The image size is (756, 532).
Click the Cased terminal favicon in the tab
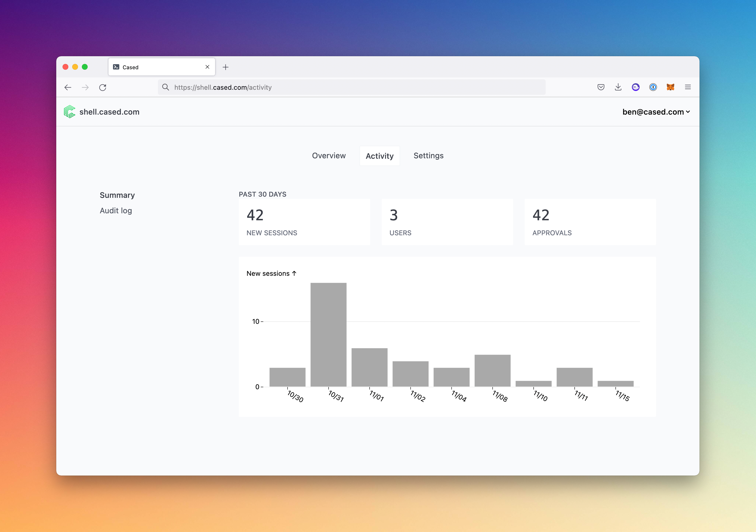pyautogui.click(x=116, y=67)
